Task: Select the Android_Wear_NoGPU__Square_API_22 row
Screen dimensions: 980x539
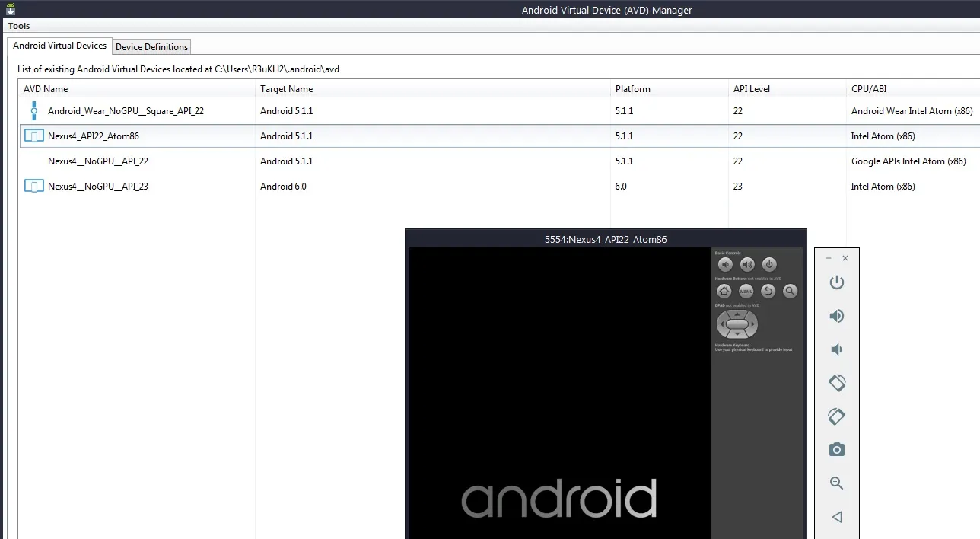Action: point(499,111)
